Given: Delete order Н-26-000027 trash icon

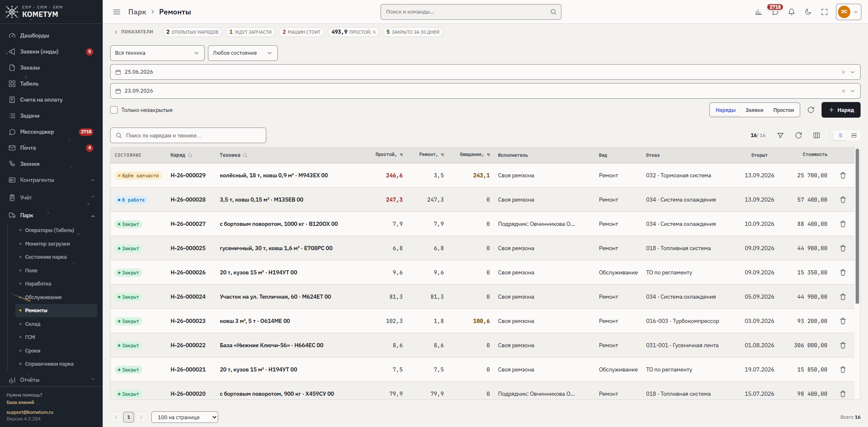Looking at the screenshot, I should (843, 224).
